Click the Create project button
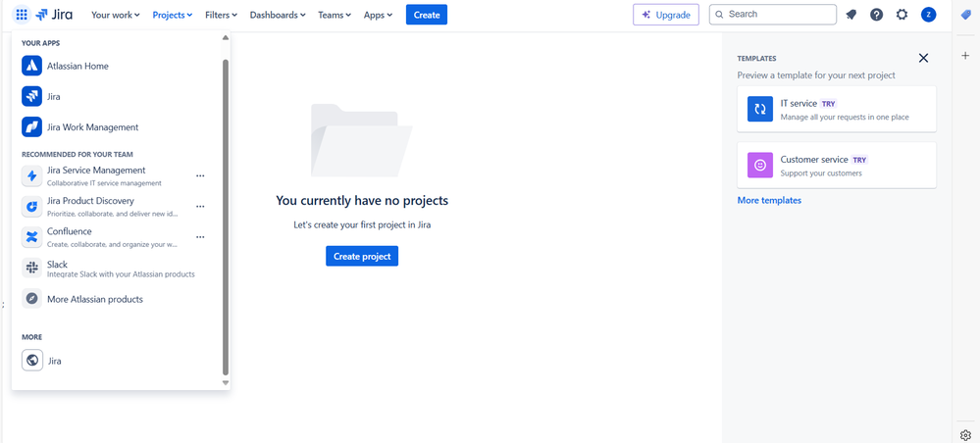The width and height of the screenshot is (980, 443). 362,256
